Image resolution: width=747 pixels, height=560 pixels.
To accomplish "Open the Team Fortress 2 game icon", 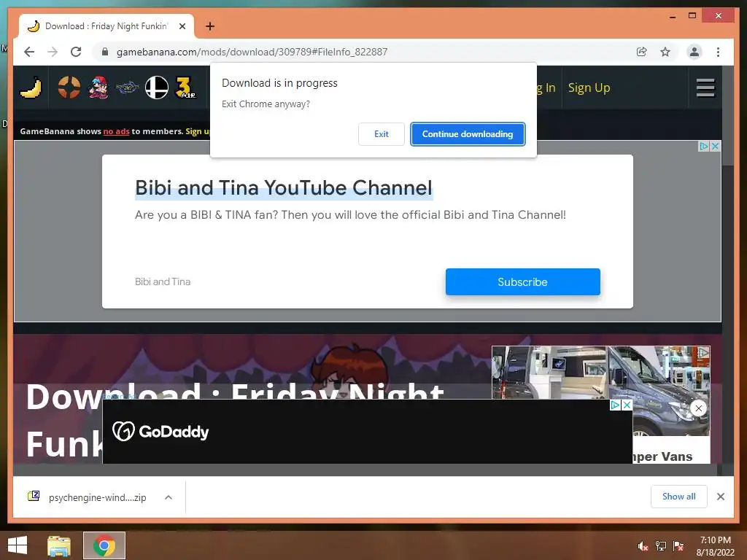I will click(x=69, y=87).
